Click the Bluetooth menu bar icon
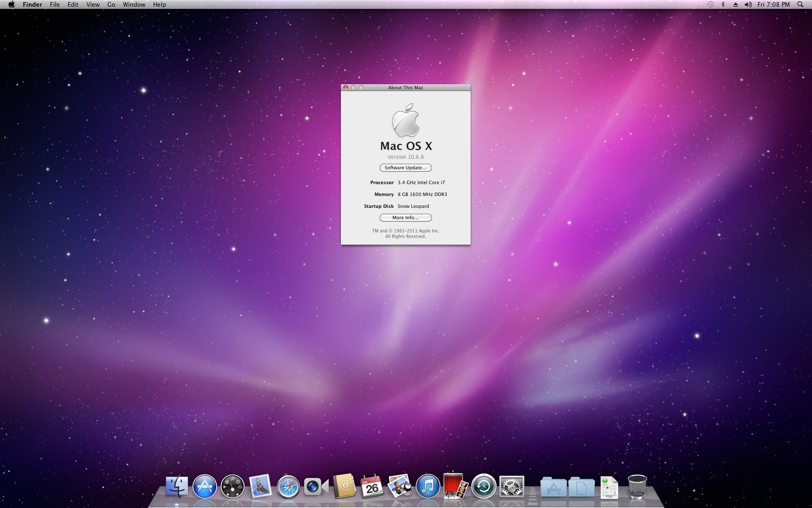Image resolution: width=812 pixels, height=508 pixels. tap(723, 5)
